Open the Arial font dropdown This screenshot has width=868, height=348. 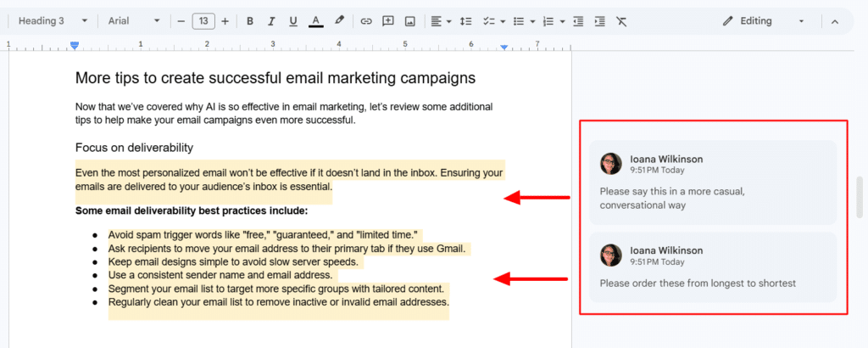pyautogui.click(x=134, y=21)
